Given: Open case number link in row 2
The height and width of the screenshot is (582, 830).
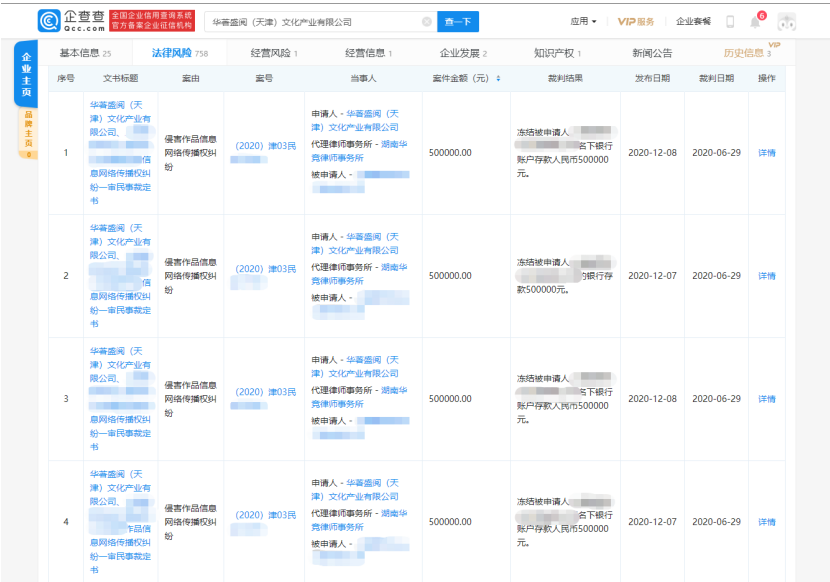Looking at the screenshot, I should [x=265, y=275].
